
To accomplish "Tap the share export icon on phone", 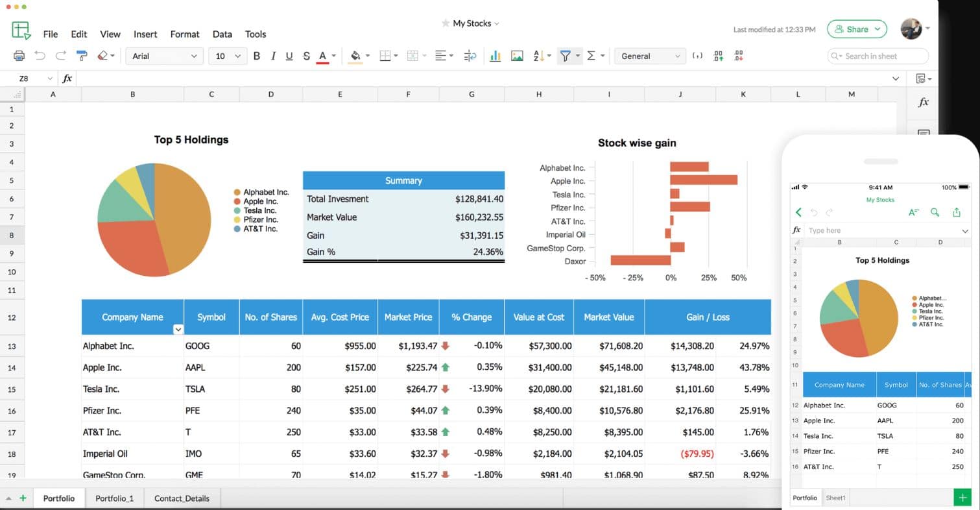I will [x=956, y=212].
